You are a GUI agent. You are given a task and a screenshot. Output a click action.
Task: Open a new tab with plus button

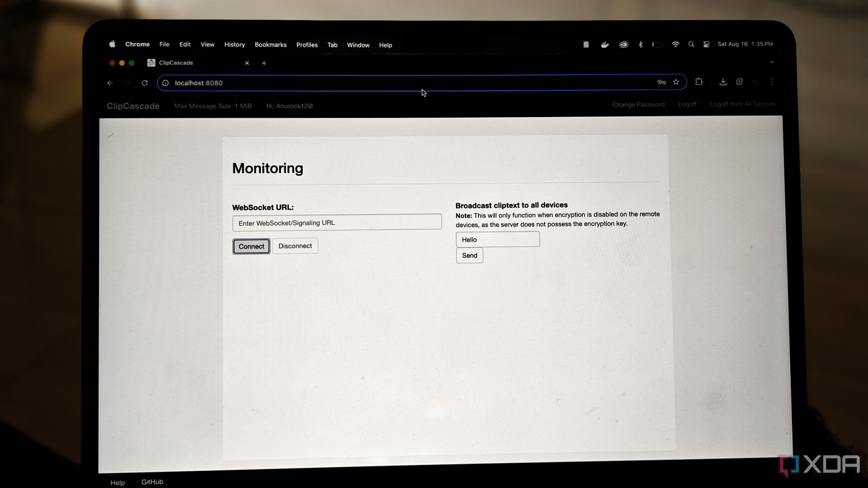pyautogui.click(x=264, y=63)
